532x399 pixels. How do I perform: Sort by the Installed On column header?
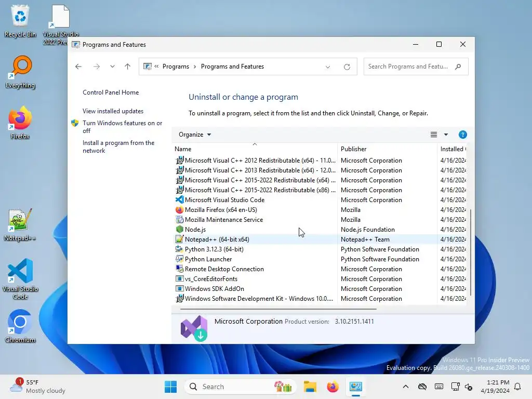point(453,149)
